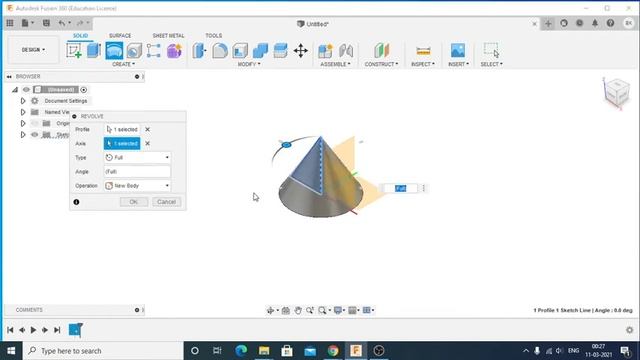The width and height of the screenshot is (640, 360).
Task: Open the notifications bell
Action: pyautogui.click(x=595, y=23)
